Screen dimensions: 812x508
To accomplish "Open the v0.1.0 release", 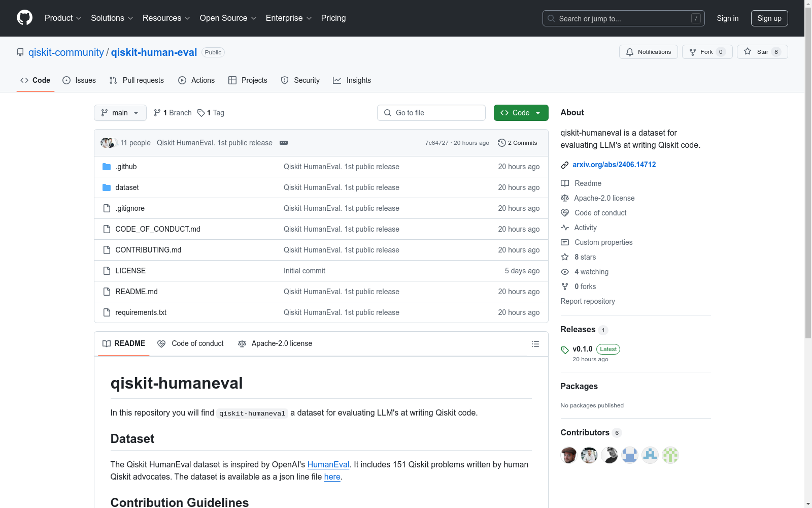I will (583, 349).
